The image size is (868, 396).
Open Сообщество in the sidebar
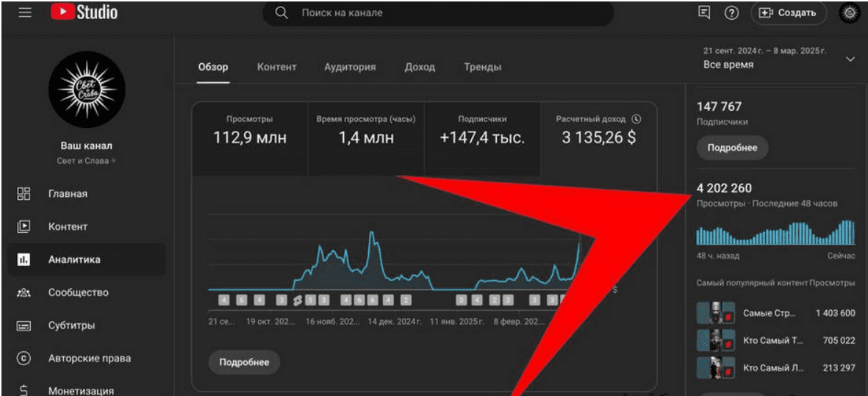tap(78, 292)
